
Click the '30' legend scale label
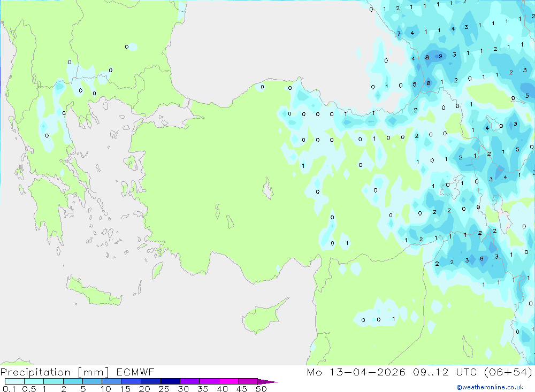click(x=183, y=389)
